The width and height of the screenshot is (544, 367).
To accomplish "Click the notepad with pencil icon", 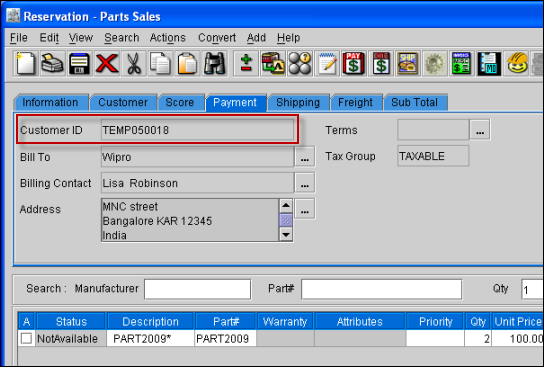I will pyautogui.click(x=327, y=63).
